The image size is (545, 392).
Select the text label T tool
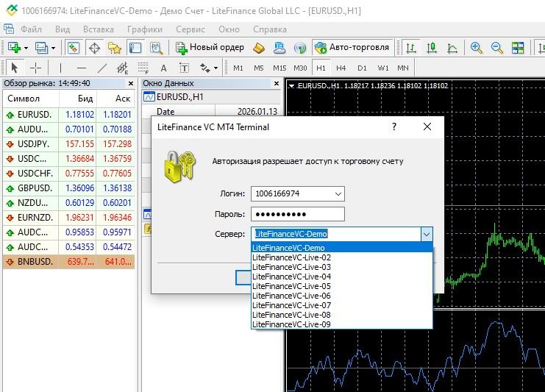pyautogui.click(x=184, y=68)
